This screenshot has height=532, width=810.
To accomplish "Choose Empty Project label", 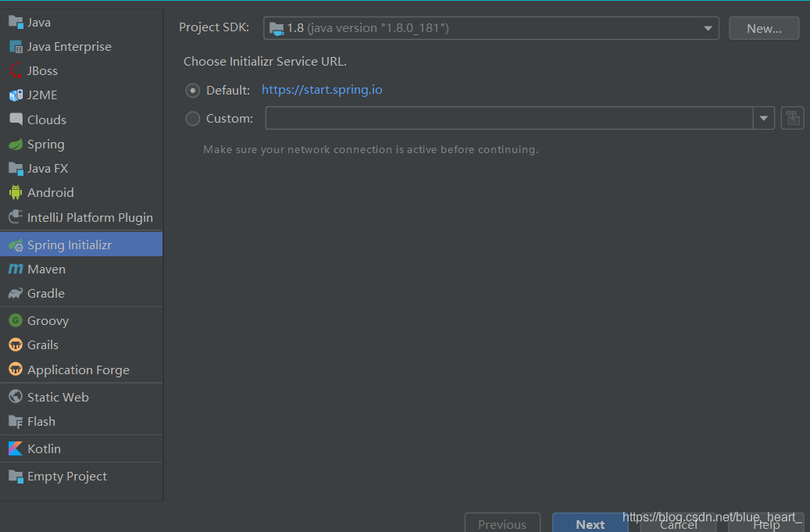I will click(67, 477).
